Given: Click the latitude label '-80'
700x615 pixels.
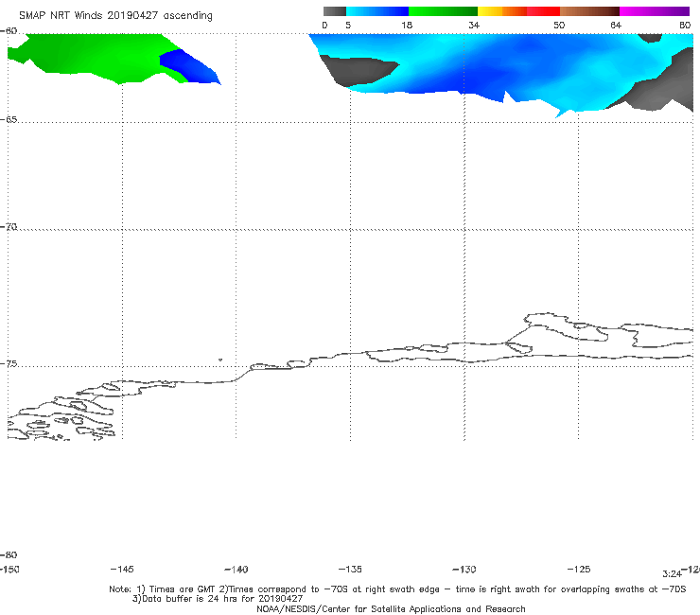Looking at the screenshot, I should pyautogui.click(x=9, y=555).
